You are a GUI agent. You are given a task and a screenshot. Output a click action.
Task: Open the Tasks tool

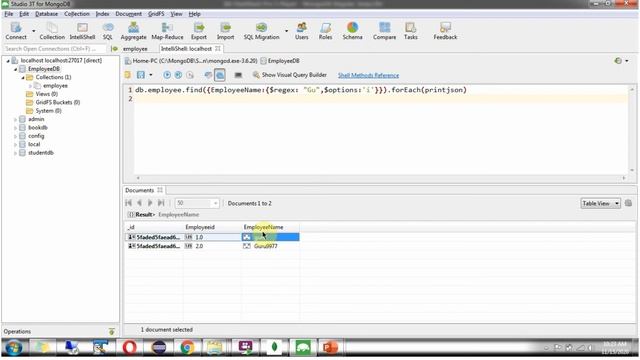411,31
